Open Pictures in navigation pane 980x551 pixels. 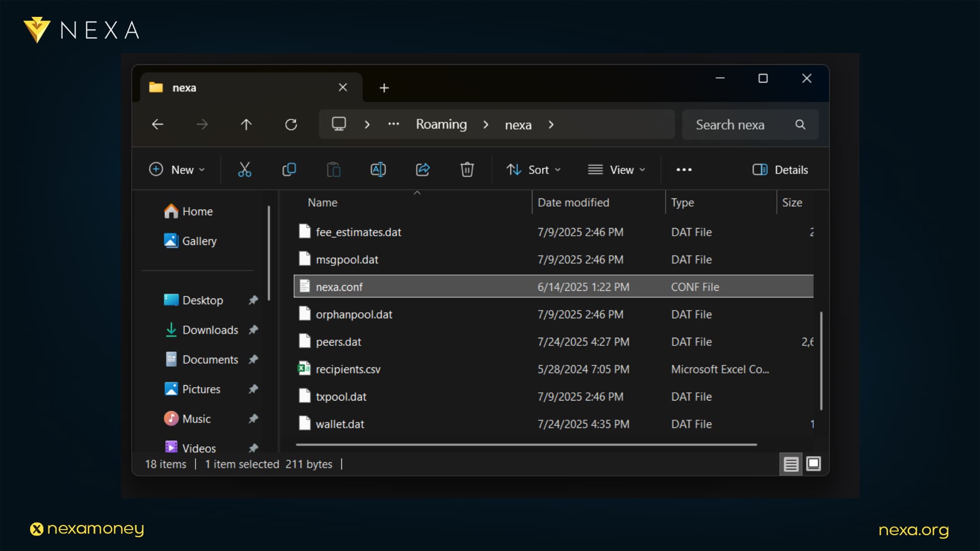192,389
